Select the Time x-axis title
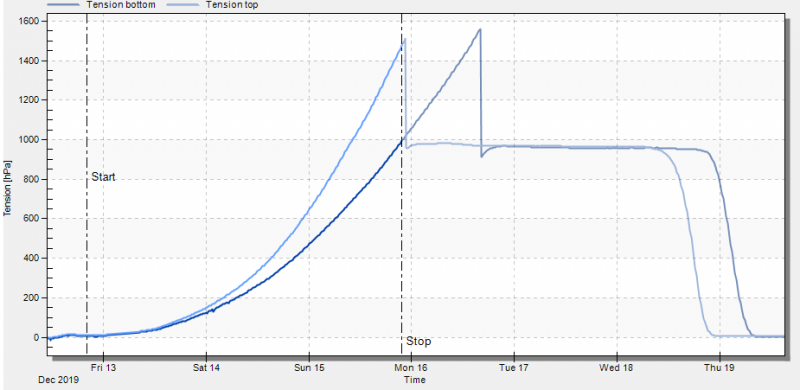 pos(414,380)
